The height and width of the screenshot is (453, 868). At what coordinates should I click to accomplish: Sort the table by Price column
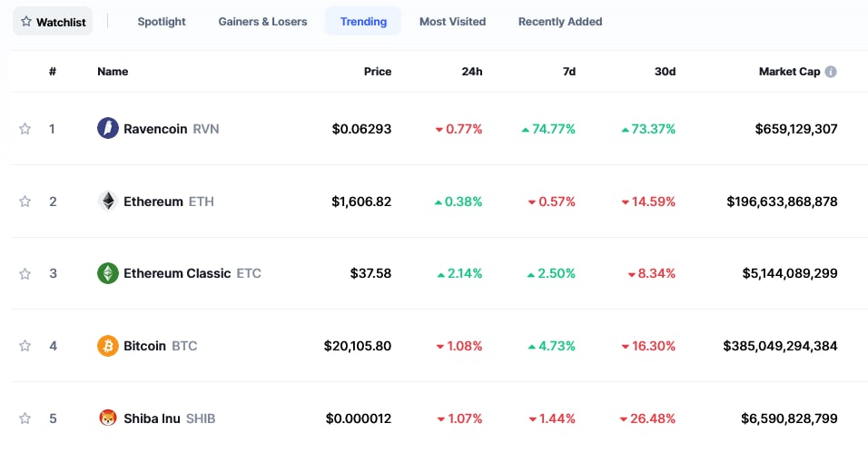pyautogui.click(x=378, y=72)
